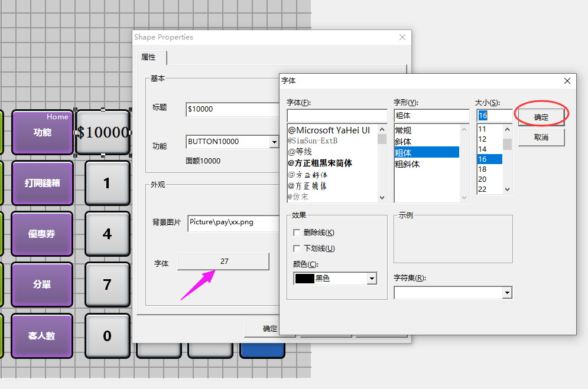Click the 優惠券 button
This screenshot has height=389, width=588.
click(43, 234)
